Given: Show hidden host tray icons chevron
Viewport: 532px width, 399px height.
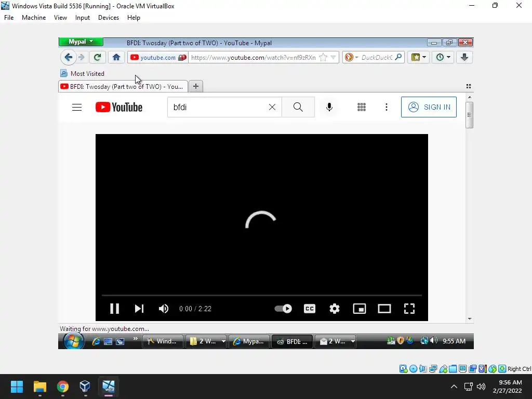Looking at the screenshot, I should tap(454, 387).
